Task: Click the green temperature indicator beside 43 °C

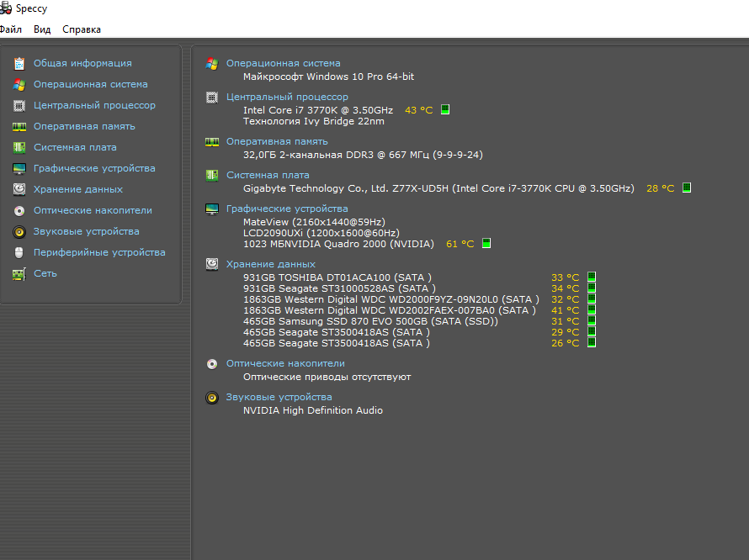Action: pos(445,109)
